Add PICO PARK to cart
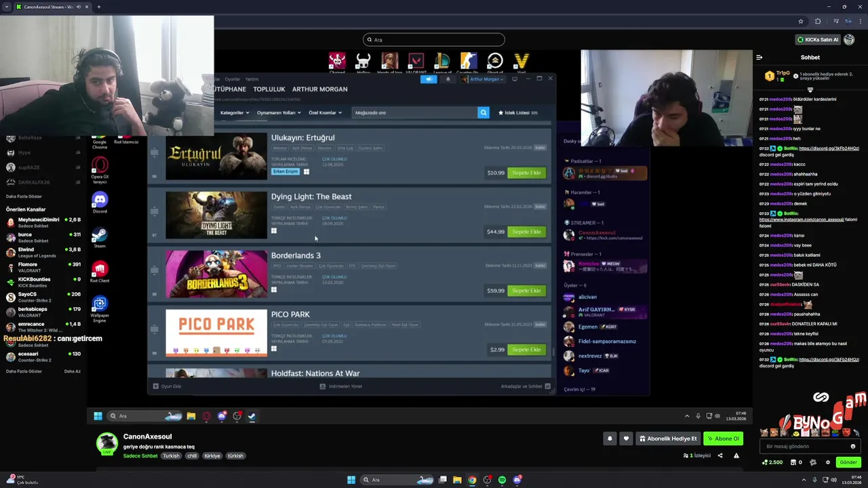 click(526, 350)
